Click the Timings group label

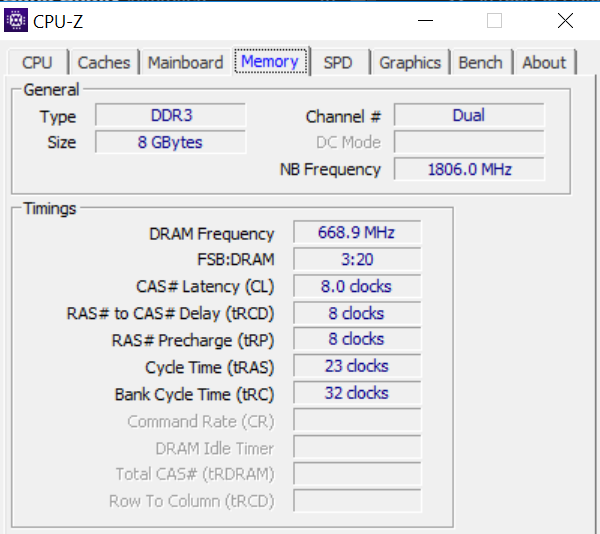pos(50,209)
